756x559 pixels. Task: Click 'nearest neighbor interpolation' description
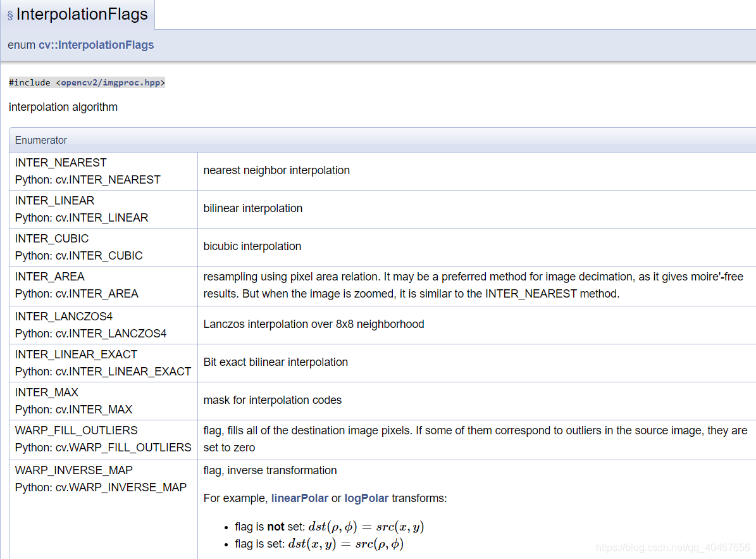[276, 171]
